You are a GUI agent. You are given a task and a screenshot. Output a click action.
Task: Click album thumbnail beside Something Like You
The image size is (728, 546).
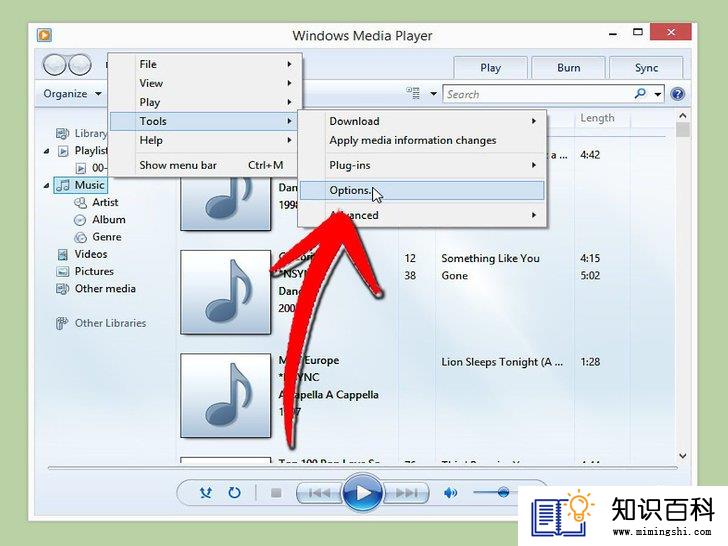point(226,292)
